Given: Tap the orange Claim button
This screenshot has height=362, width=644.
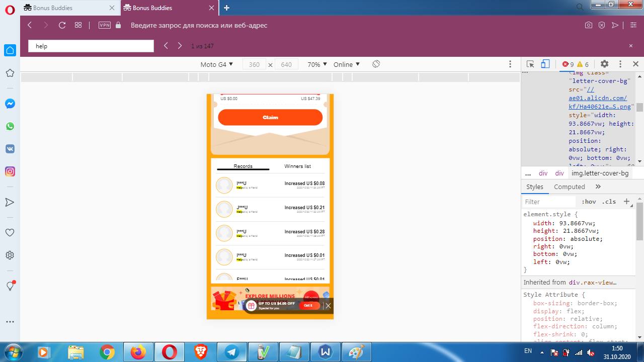Looking at the screenshot, I should pyautogui.click(x=270, y=117).
